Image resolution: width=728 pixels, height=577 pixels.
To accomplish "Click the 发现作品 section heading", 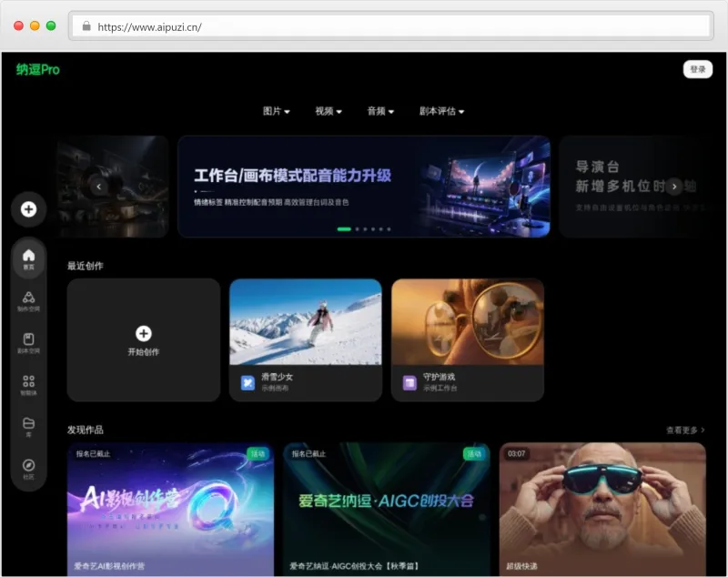I will pos(86,430).
